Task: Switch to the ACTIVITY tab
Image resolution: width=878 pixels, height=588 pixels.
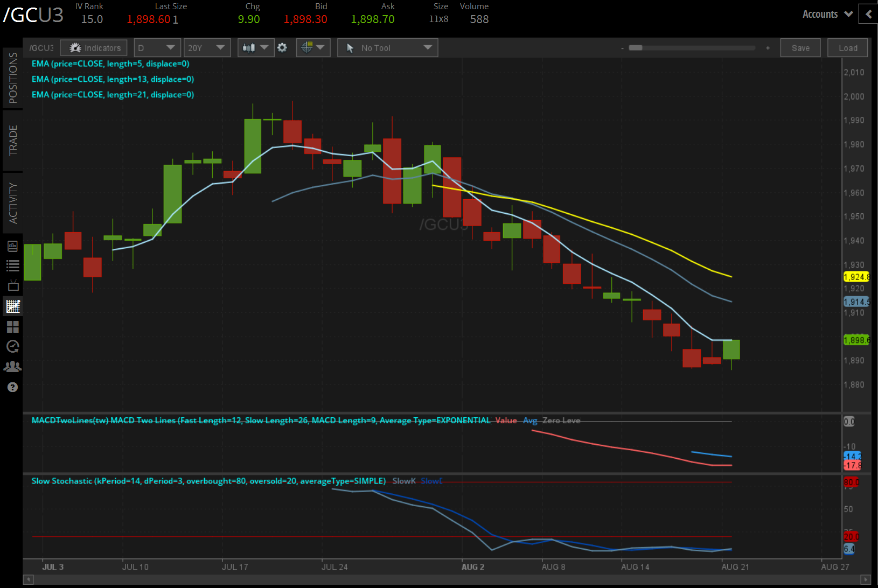Action: (x=13, y=203)
